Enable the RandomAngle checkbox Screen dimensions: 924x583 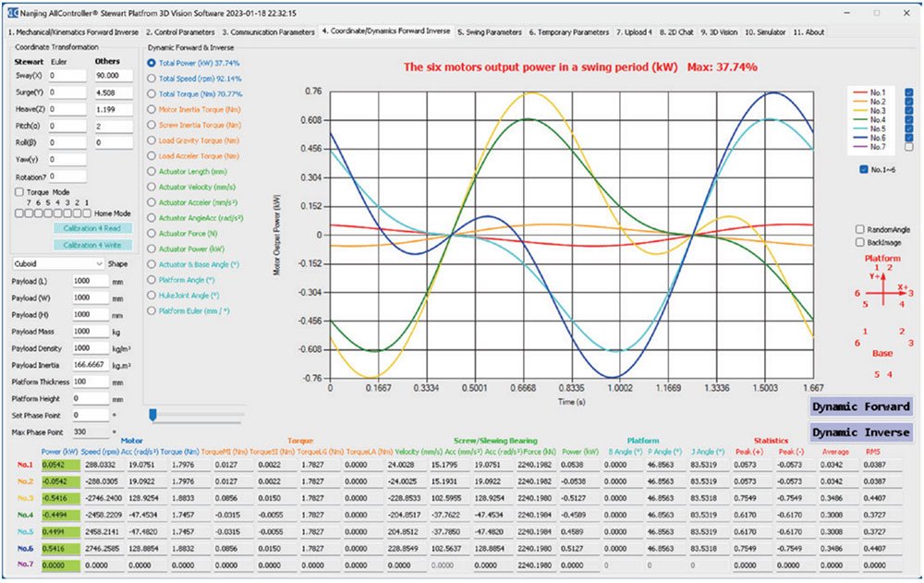click(860, 229)
